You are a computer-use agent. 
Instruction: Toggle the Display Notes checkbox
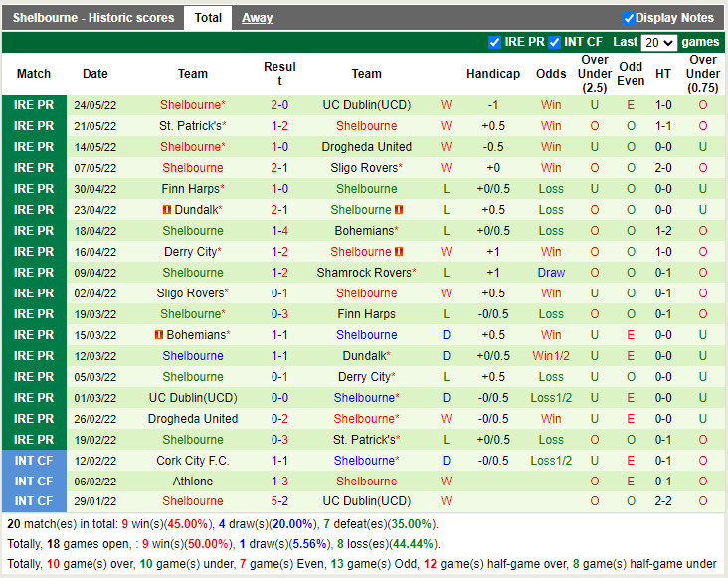pyautogui.click(x=629, y=18)
